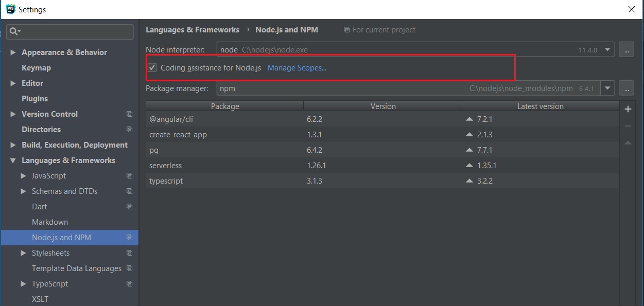Click the project-level icon beside Version Control
The height and width of the screenshot is (306, 644).
(129, 114)
